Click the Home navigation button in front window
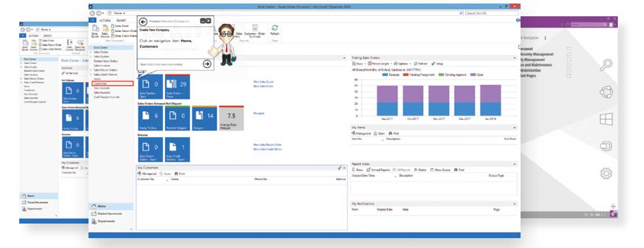644x248 pixels. (111, 206)
